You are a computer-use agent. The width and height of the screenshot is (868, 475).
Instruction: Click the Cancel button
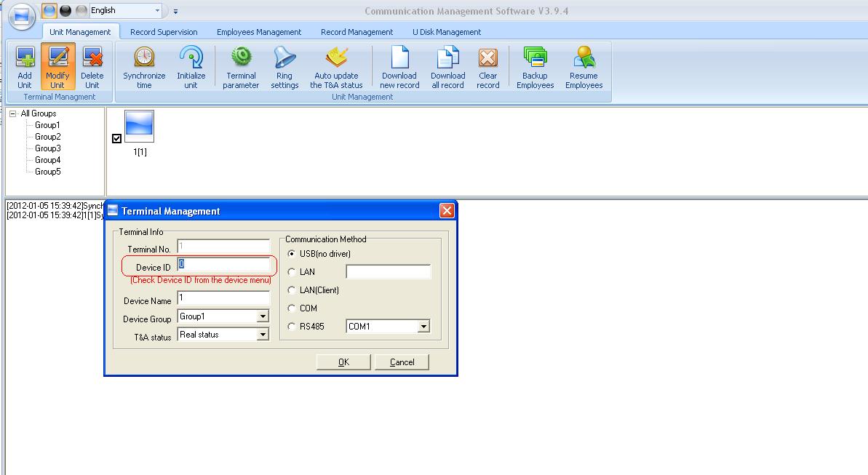click(402, 362)
